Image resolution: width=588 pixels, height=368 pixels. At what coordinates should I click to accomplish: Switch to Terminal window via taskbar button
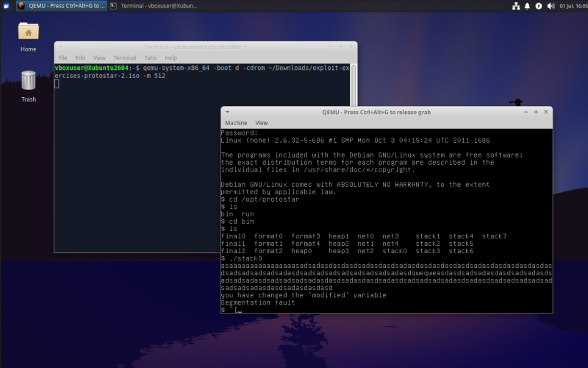(154, 6)
